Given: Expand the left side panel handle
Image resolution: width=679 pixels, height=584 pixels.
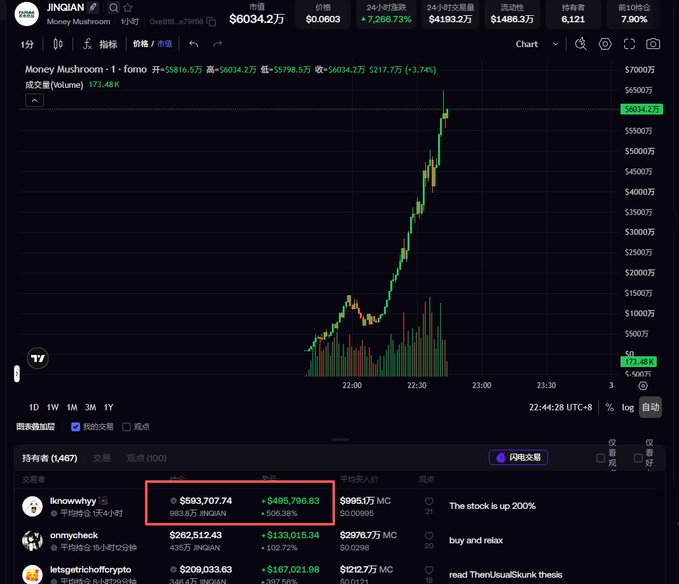Looking at the screenshot, I should click(x=16, y=373).
